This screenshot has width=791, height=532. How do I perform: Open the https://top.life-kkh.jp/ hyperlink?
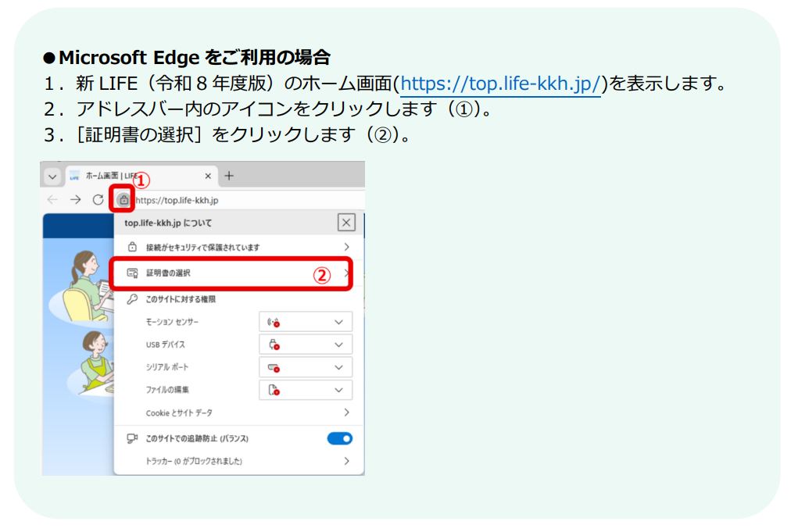pos(500,84)
